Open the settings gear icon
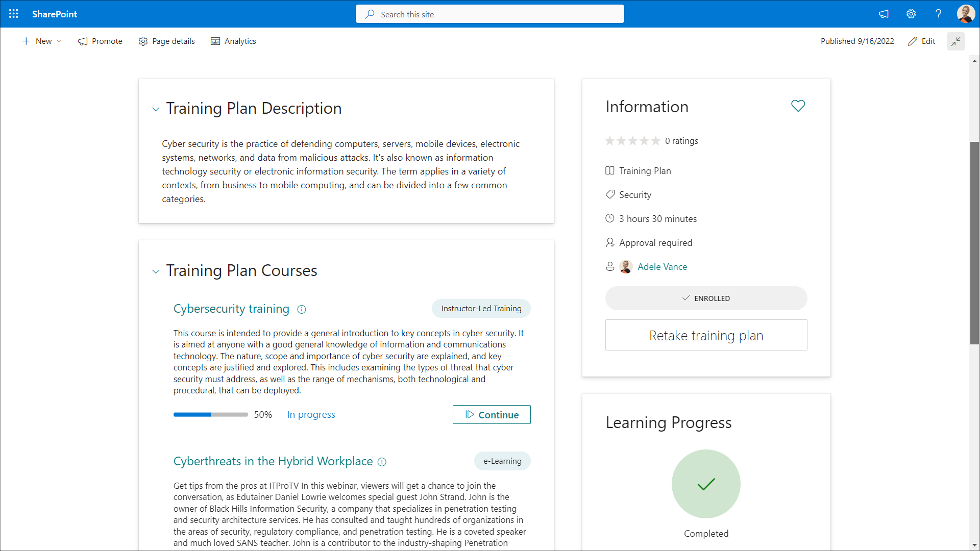 [x=911, y=14]
